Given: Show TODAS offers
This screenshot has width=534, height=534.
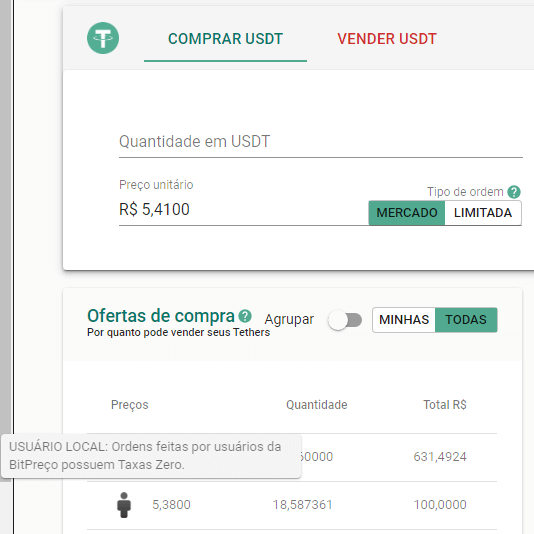Looking at the screenshot, I should (466, 320).
